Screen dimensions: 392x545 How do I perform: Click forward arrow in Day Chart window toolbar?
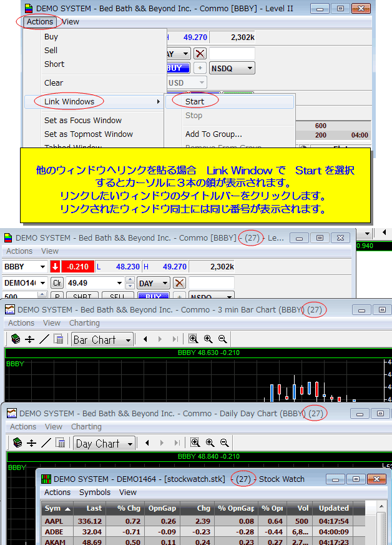162,442
